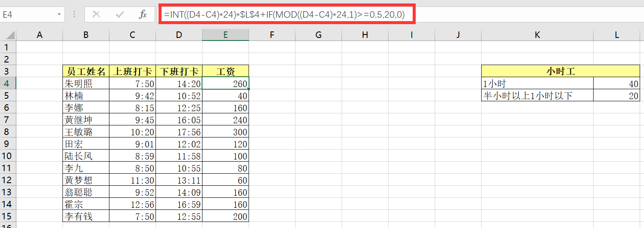Select the cell containing 李娜
The width and height of the screenshot is (644, 228).
(86, 107)
